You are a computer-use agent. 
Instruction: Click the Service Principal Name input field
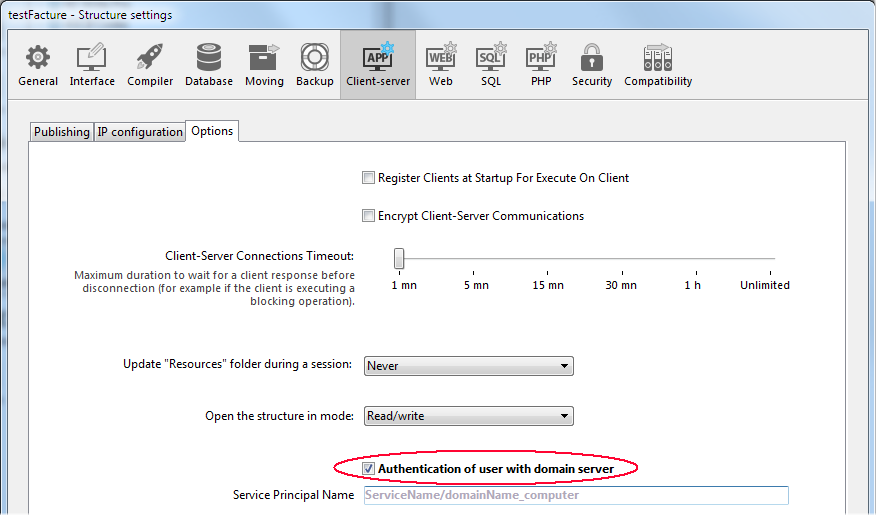pos(577,495)
